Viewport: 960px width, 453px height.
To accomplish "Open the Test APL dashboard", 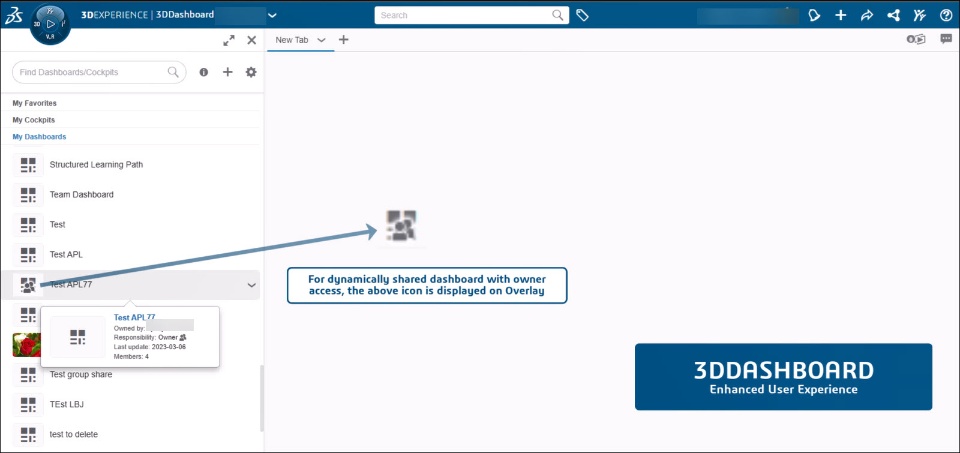I will click(66, 255).
